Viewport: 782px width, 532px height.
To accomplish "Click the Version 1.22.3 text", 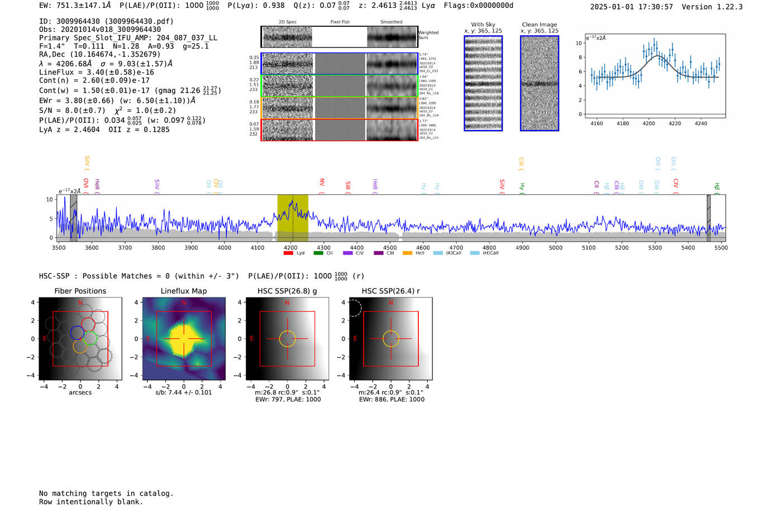I will 712,7.
